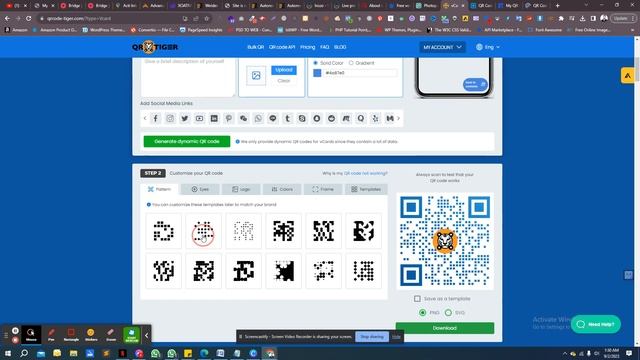The width and height of the screenshot is (640, 360).
Task: Click Generate dynamic QR code button
Action: tap(187, 142)
